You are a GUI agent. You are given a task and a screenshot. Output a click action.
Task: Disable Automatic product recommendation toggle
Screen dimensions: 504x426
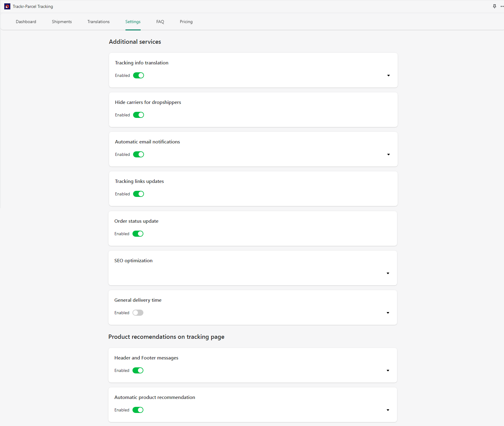(x=138, y=410)
